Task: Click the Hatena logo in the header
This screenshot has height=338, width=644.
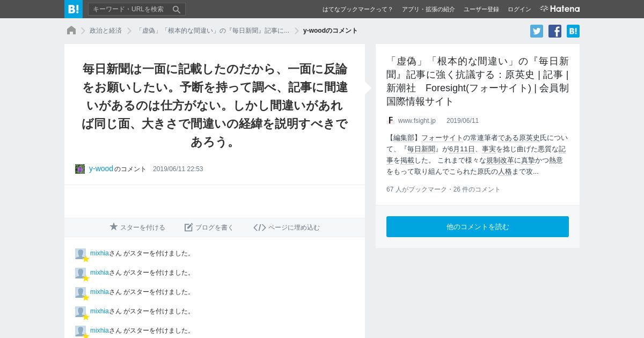Action: pos(560,9)
